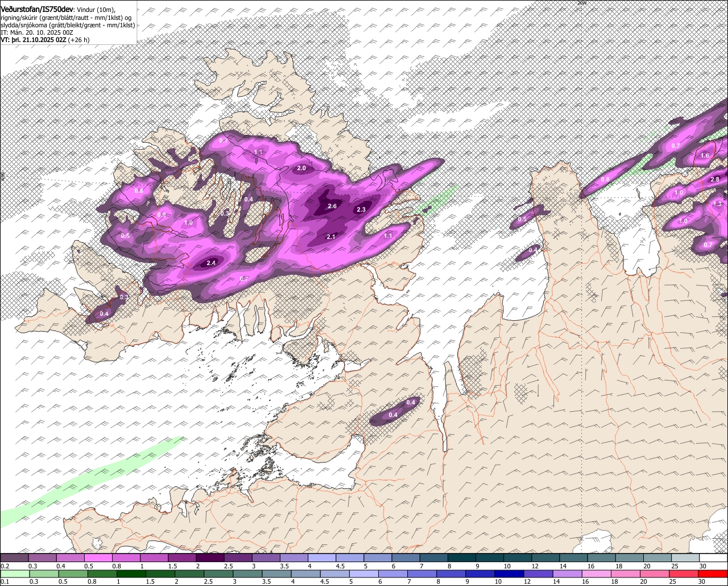Pick the purple swatch labeled 1.5 in upper legend

click(182, 558)
